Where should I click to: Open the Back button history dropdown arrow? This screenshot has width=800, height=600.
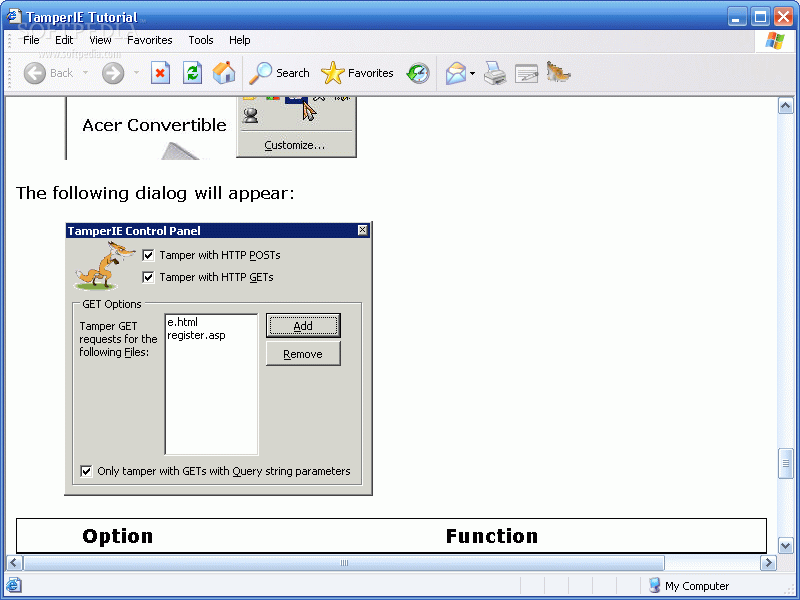click(x=85, y=73)
